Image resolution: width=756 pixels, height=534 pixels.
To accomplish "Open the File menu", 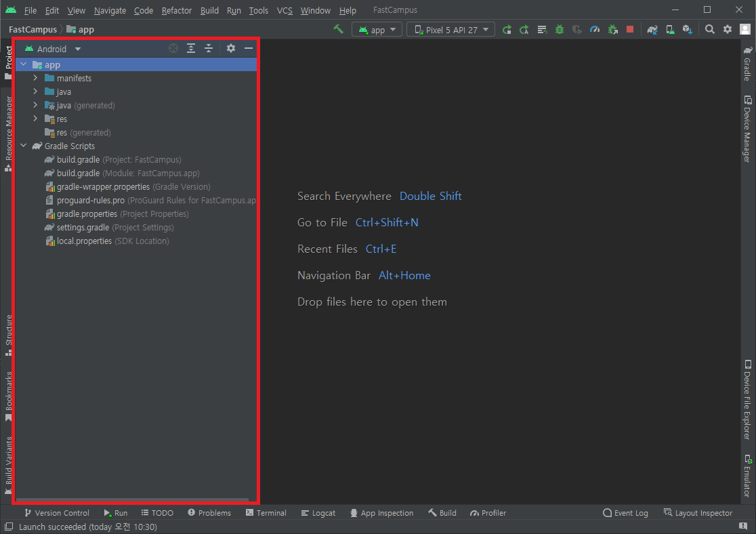I will pyautogui.click(x=30, y=10).
